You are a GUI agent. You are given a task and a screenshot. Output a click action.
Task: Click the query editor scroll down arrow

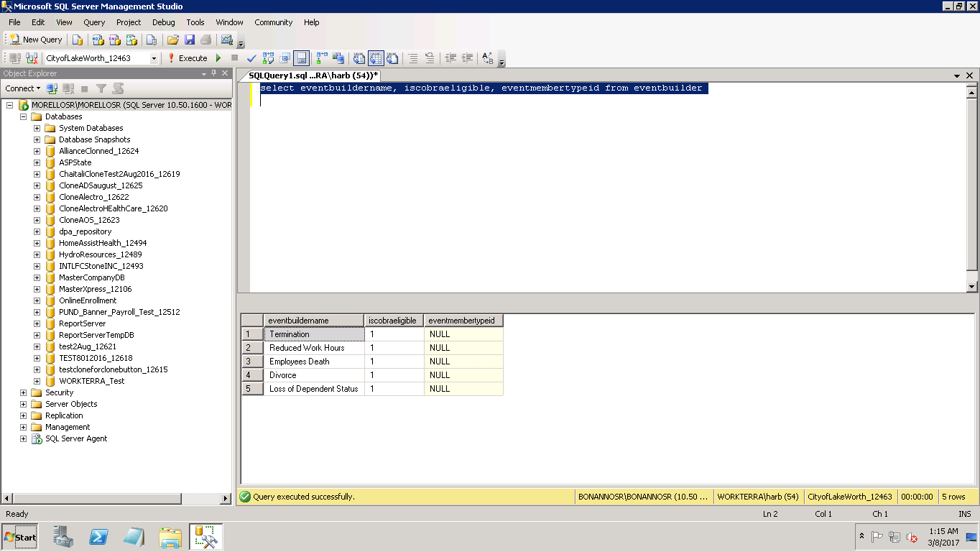(x=972, y=287)
